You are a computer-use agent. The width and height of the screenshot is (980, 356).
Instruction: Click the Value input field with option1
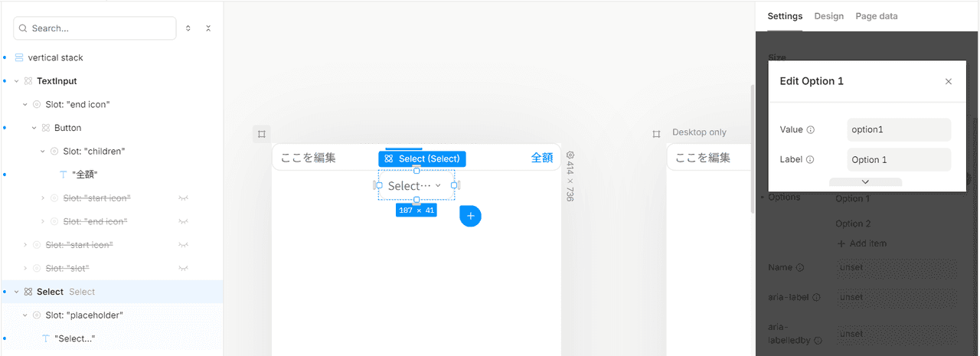899,129
